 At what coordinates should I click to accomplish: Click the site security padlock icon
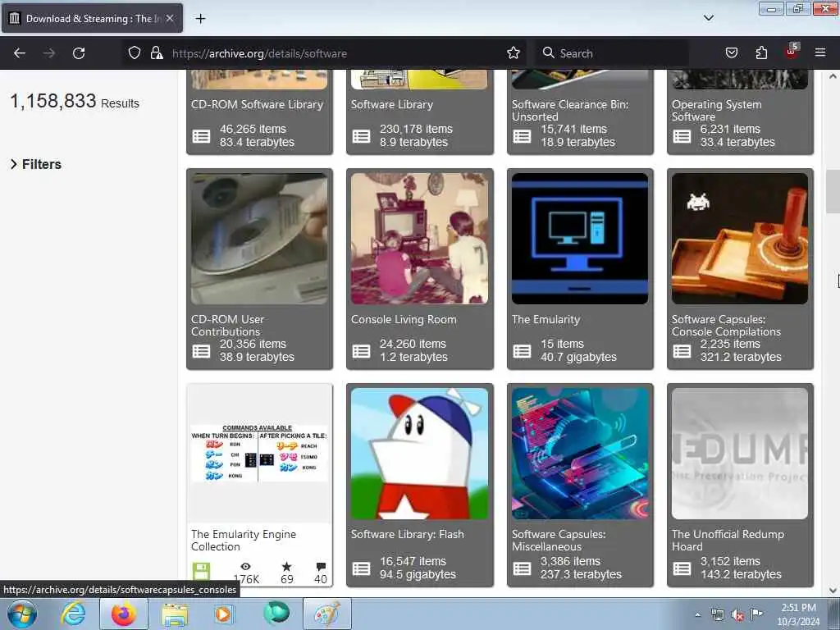tap(157, 52)
